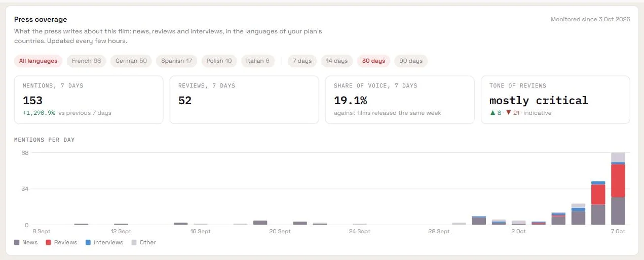
Task: Select the All languages filter chip
Action: tap(39, 61)
